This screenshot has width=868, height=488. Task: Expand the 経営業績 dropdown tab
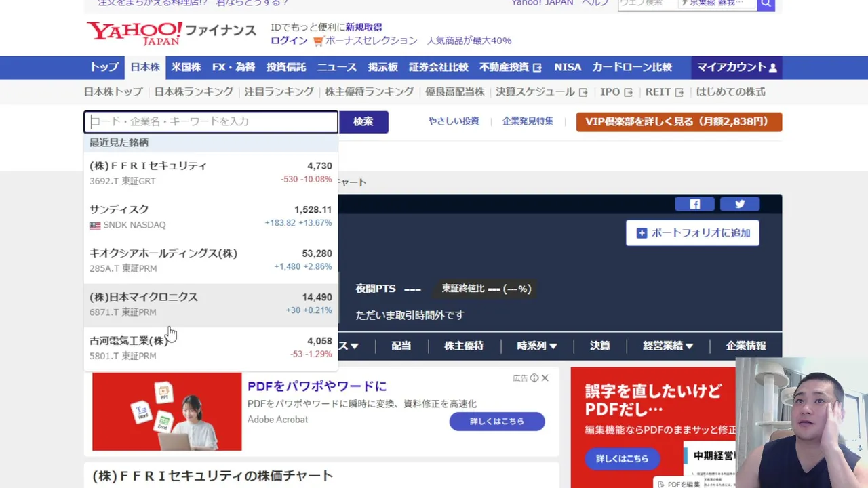coord(668,346)
